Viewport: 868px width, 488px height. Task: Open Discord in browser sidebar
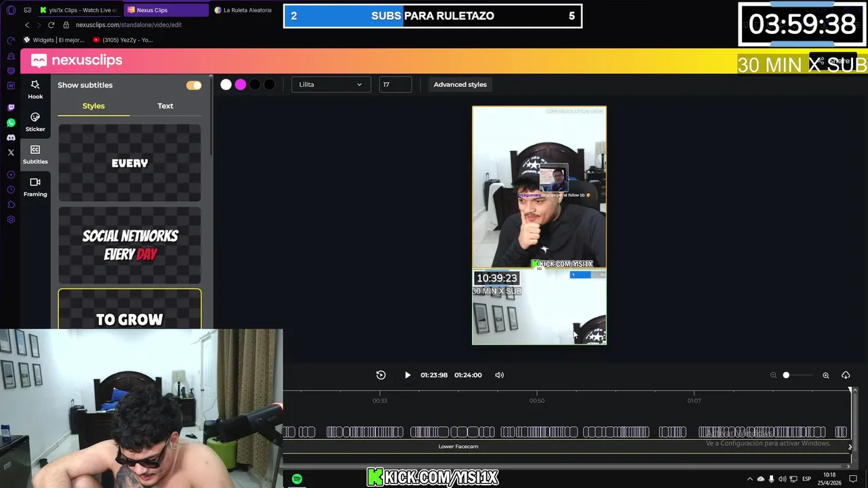pyautogui.click(x=11, y=138)
